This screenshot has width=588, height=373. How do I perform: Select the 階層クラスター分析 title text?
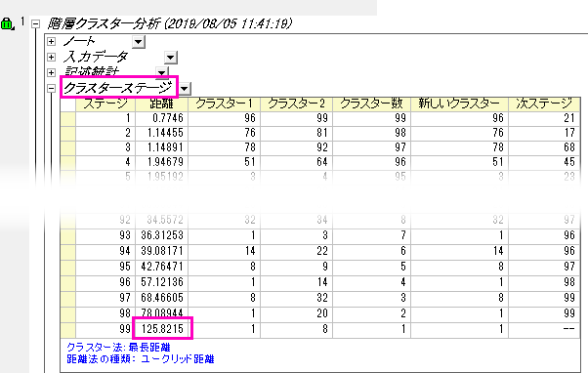pyautogui.click(x=169, y=24)
